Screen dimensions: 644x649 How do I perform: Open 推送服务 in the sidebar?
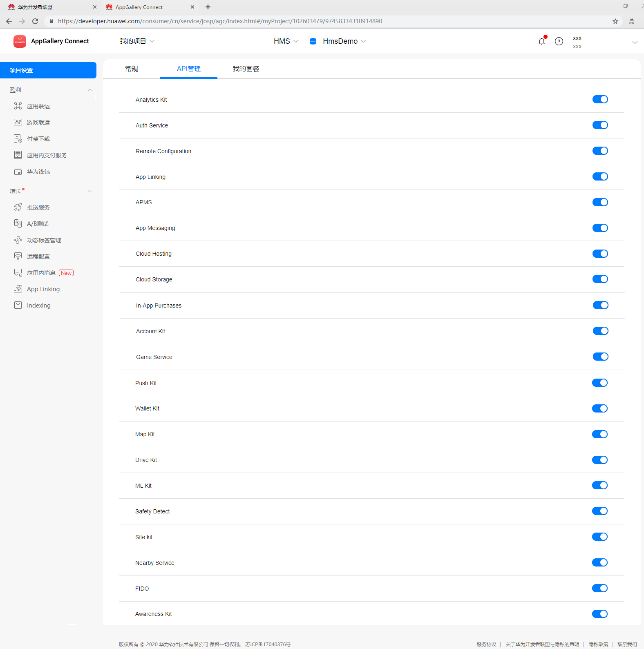[38, 207]
